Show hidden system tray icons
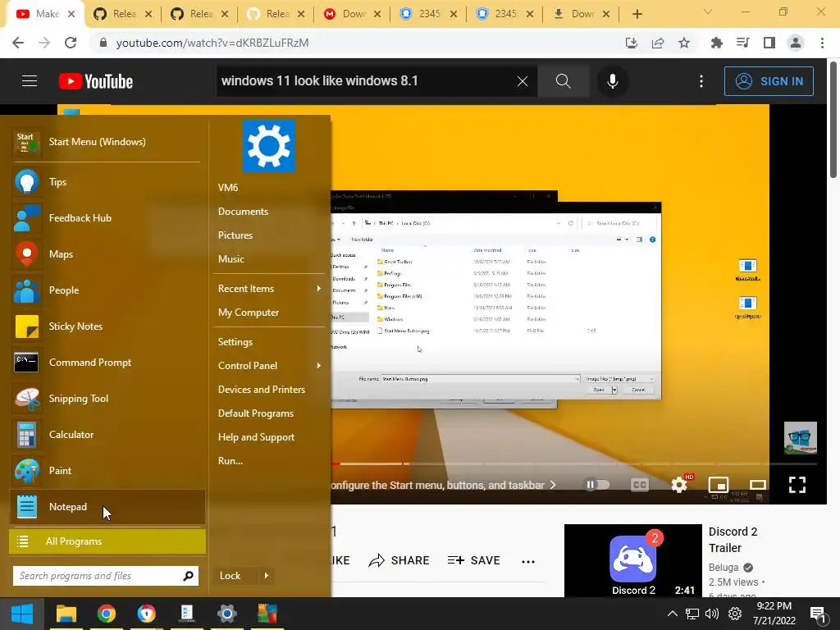Image resolution: width=840 pixels, height=630 pixels. [x=673, y=614]
